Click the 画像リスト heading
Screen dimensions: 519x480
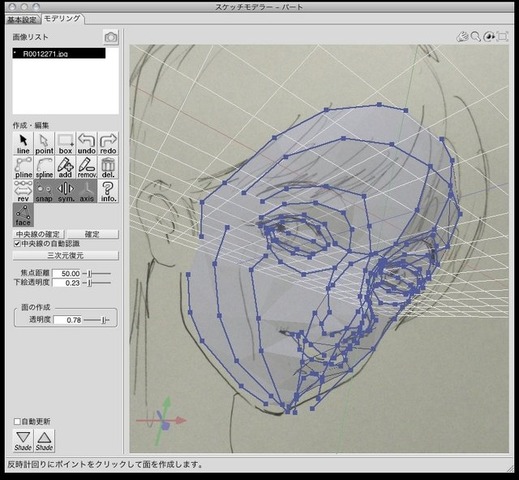(x=30, y=37)
